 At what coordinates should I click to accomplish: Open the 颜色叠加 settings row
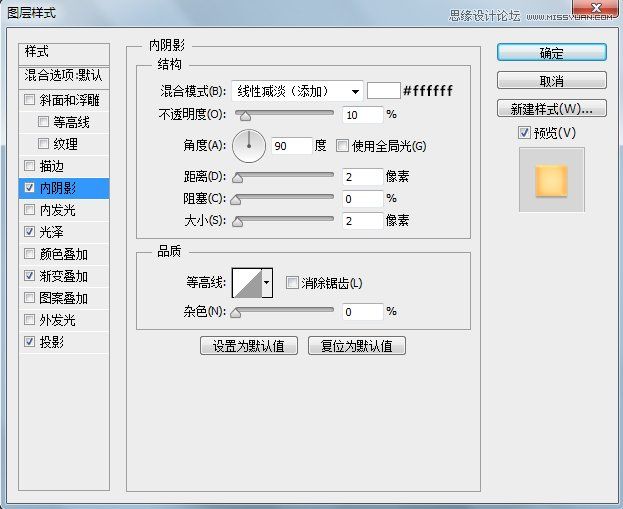click(x=64, y=254)
